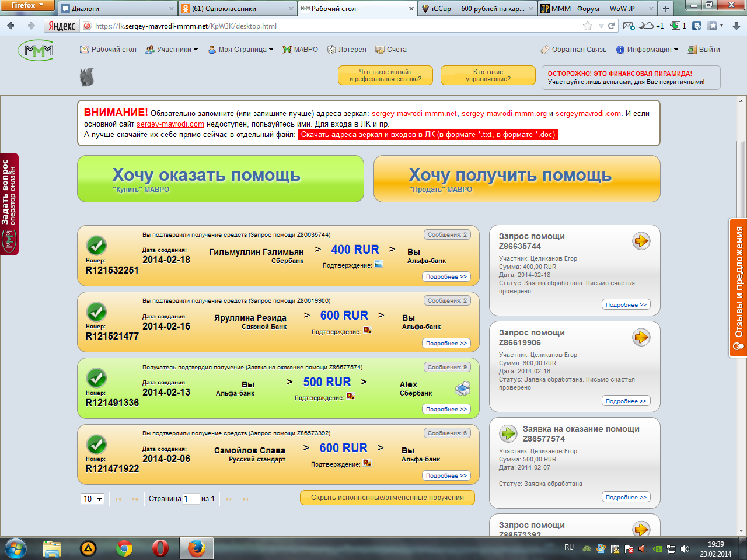
Task: Click green checkmark for order R121532251
Action: click(x=96, y=245)
